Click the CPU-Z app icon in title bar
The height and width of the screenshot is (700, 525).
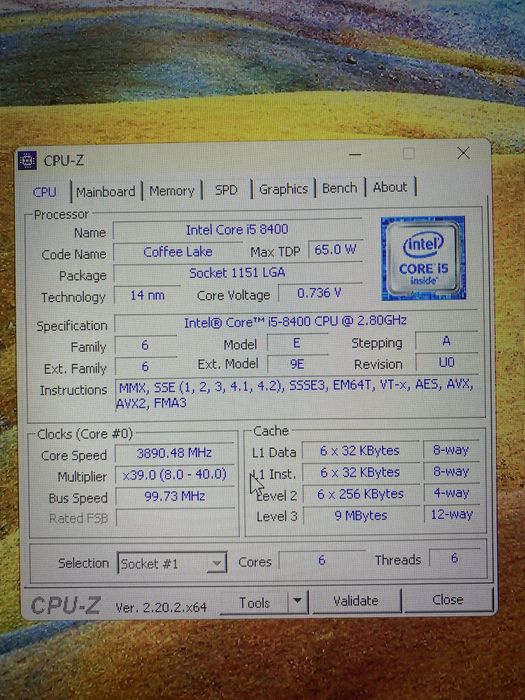(x=27, y=160)
